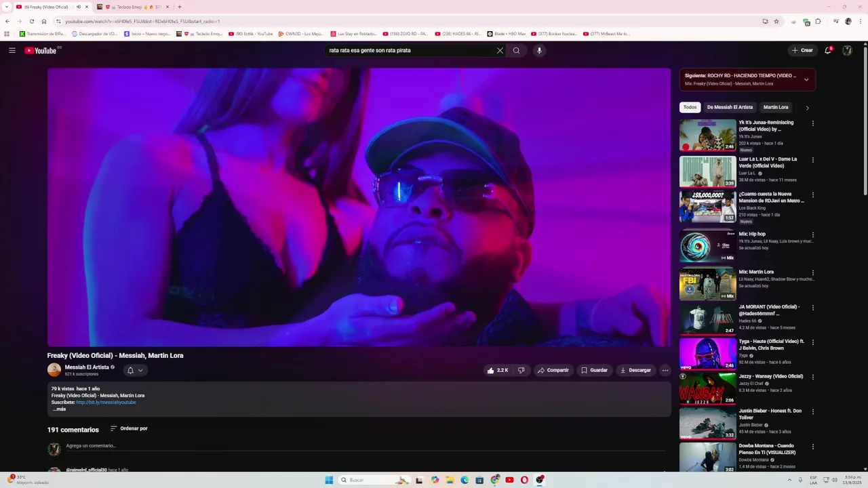The image size is (868, 488).
Task: Open the Justin Bieber - Honest thumbnail
Action: 707,424
